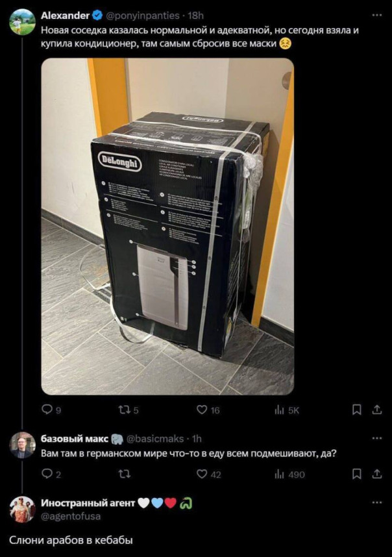
Task: Open @basicmaks profile handle
Action: tap(155, 439)
